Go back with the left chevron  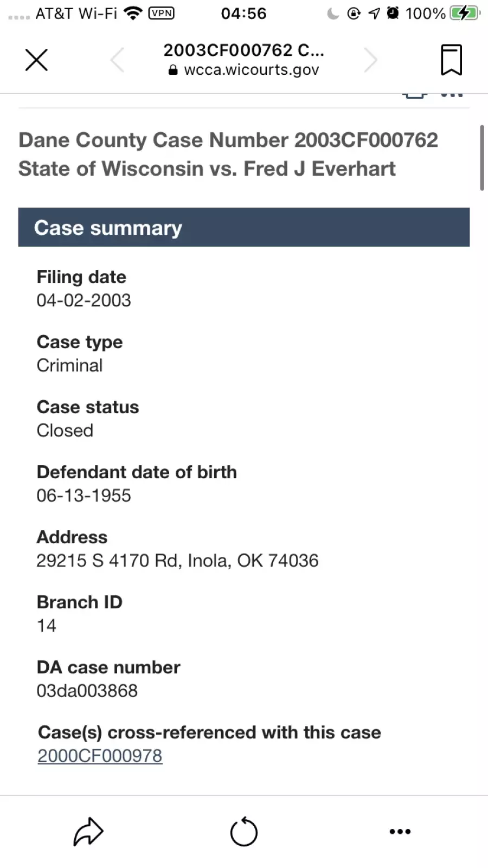click(x=117, y=60)
